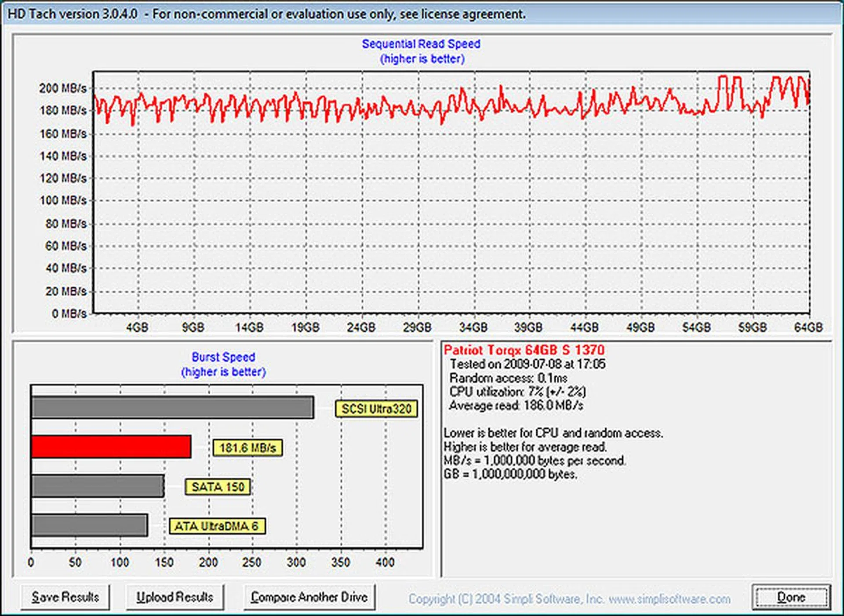Click the ATA UltraDMA 6 label
Screen dimensions: 844x616
coord(217,526)
